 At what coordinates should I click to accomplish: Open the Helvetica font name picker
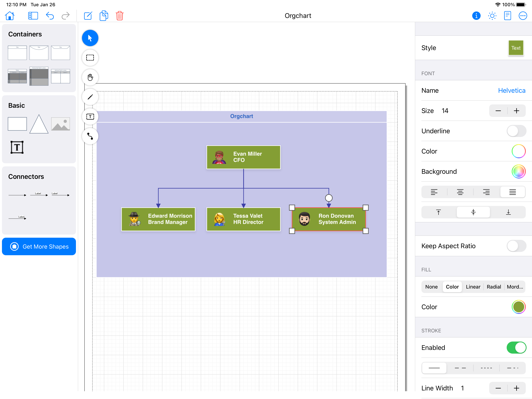[511, 91]
